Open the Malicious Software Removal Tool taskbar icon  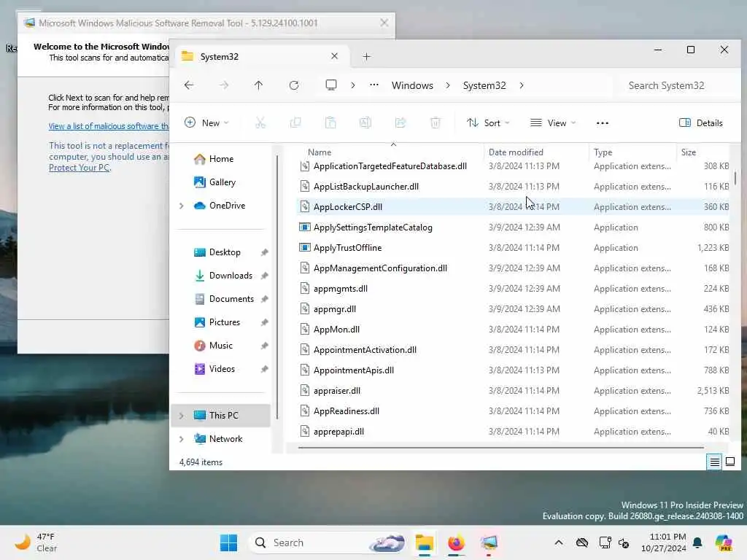489,542
